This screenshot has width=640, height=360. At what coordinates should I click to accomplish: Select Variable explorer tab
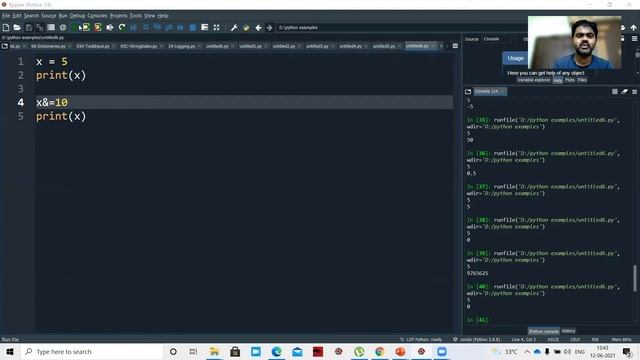point(533,80)
